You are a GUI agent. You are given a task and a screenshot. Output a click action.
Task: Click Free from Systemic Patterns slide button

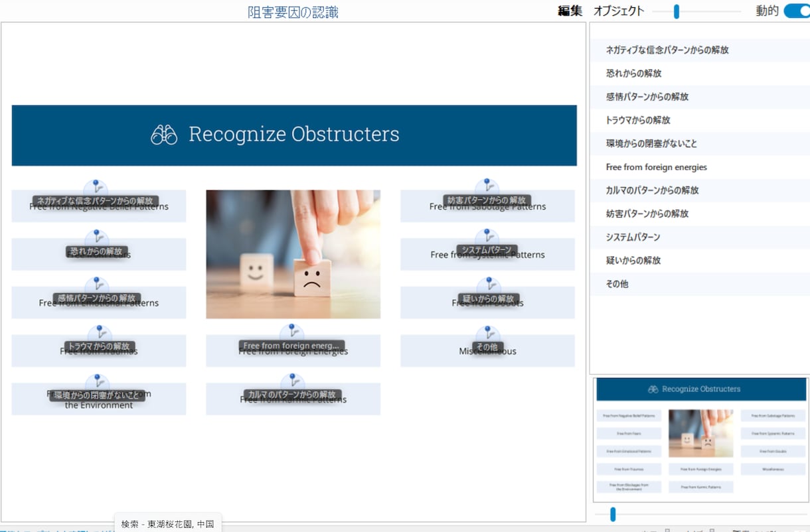click(x=487, y=255)
